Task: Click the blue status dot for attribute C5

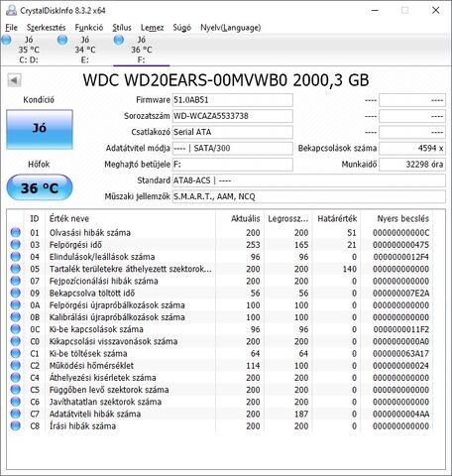Action: point(15,390)
